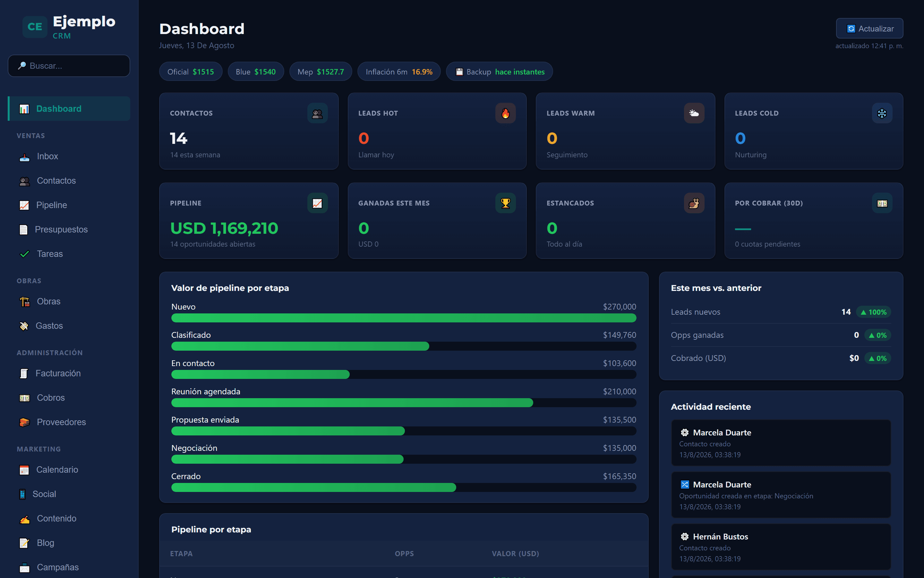Open Contenido in the sidebar
The image size is (924, 578).
69,519
